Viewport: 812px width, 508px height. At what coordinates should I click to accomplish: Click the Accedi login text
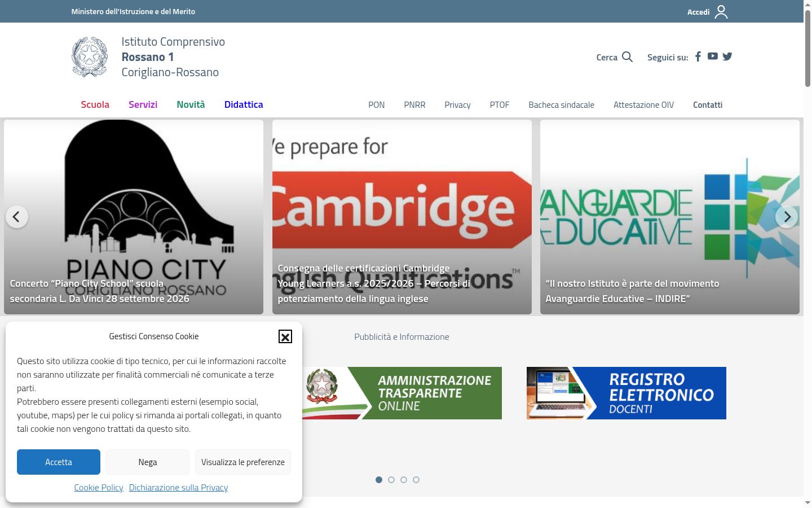(x=698, y=12)
